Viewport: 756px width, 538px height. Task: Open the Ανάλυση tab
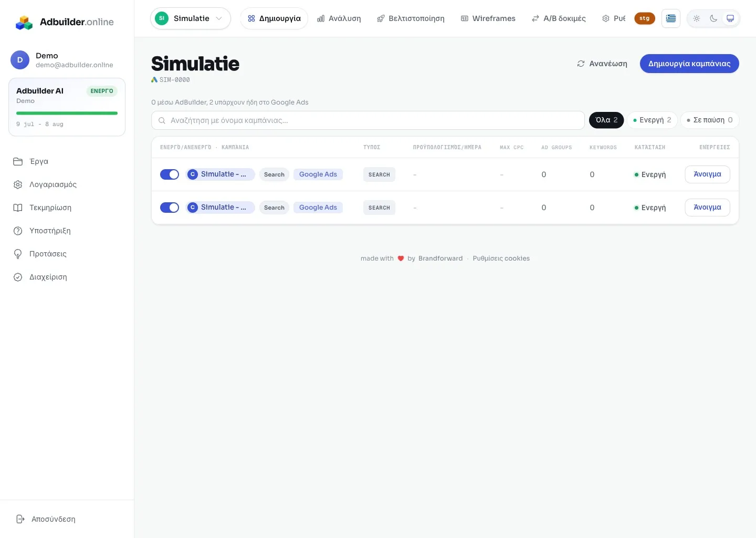pos(339,18)
